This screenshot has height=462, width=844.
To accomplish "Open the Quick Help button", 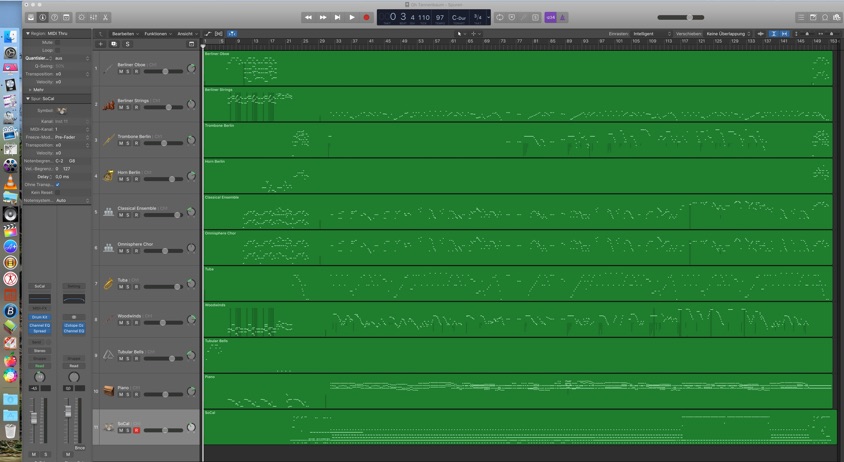I will 54,17.
